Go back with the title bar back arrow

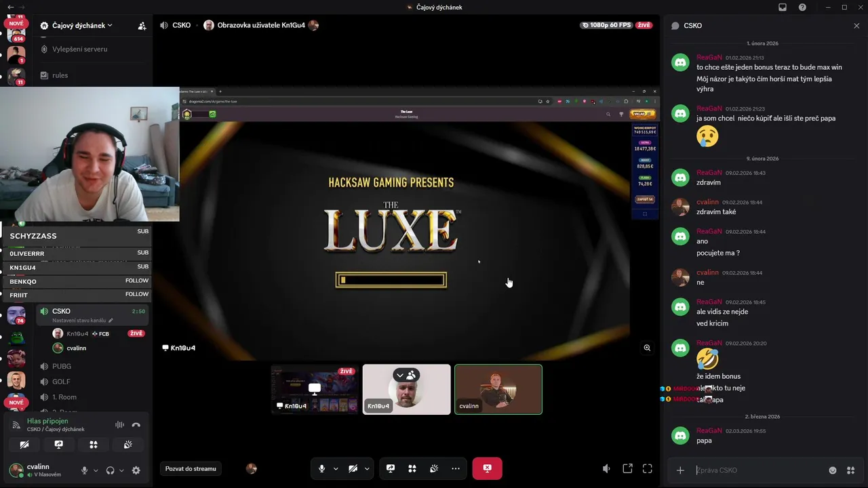click(10, 7)
